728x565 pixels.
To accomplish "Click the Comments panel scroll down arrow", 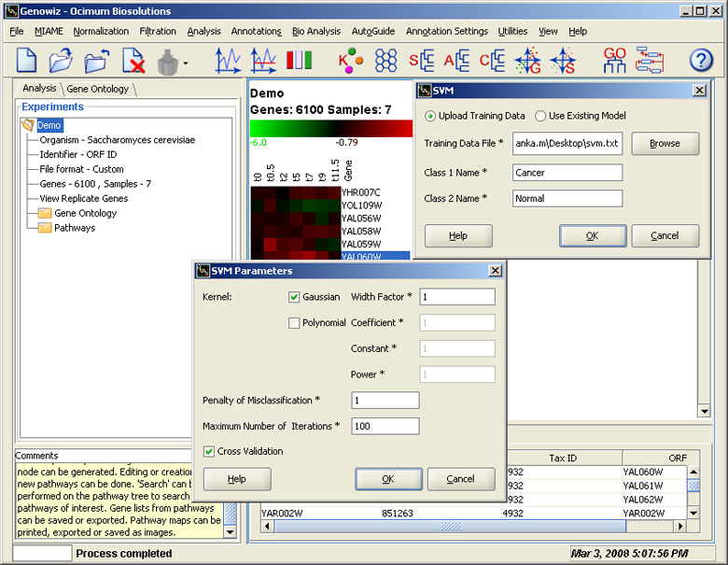I will (x=231, y=532).
